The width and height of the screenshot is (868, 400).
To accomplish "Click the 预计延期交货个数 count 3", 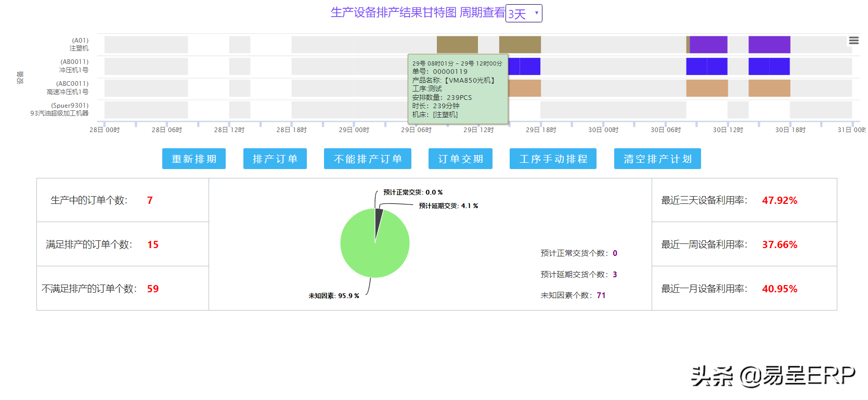I will (615, 275).
